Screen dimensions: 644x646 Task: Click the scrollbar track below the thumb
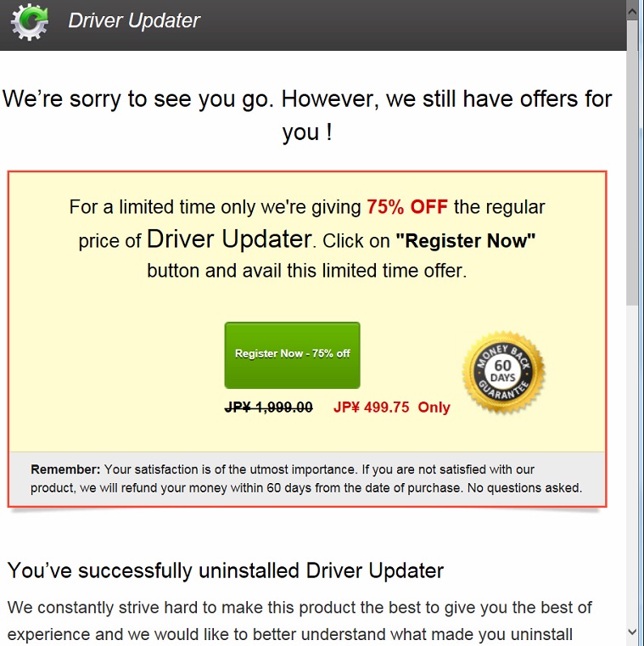pyautogui.click(x=633, y=464)
